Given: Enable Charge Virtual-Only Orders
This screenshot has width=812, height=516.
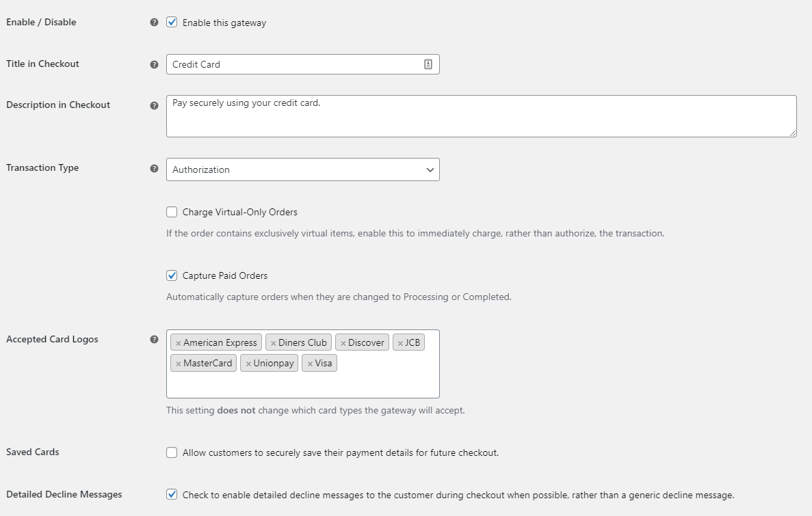Looking at the screenshot, I should (x=172, y=212).
